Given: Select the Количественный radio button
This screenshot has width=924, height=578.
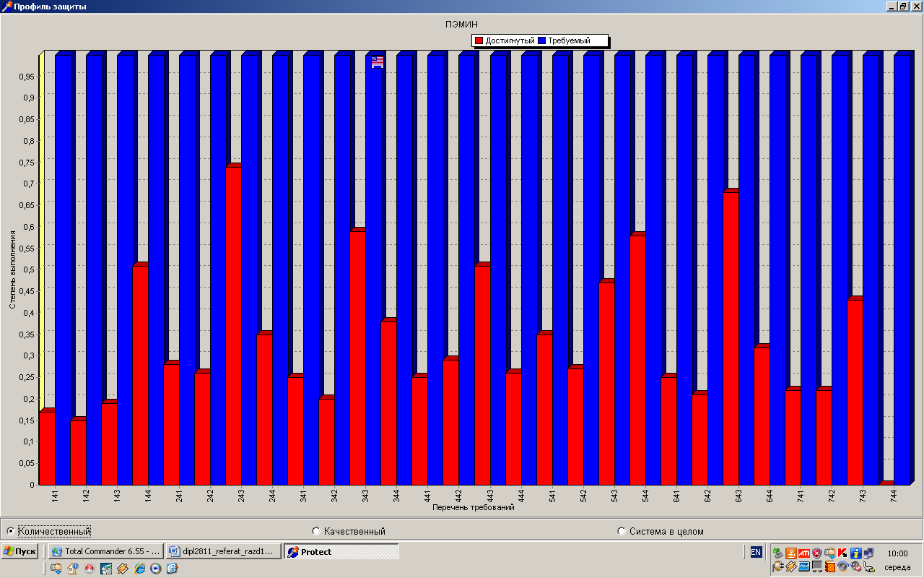Looking at the screenshot, I should (10, 531).
